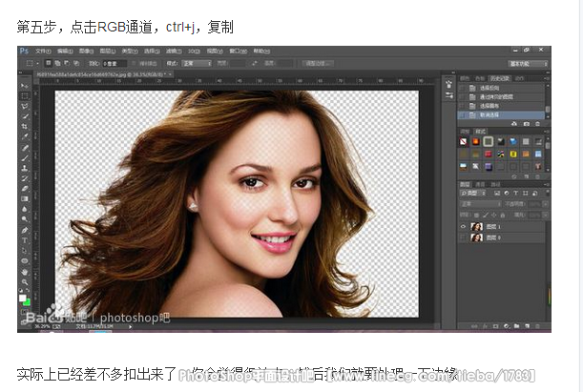The width and height of the screenshot is (583, 392).
Task: Click the feather value input field
Action: 115,64
